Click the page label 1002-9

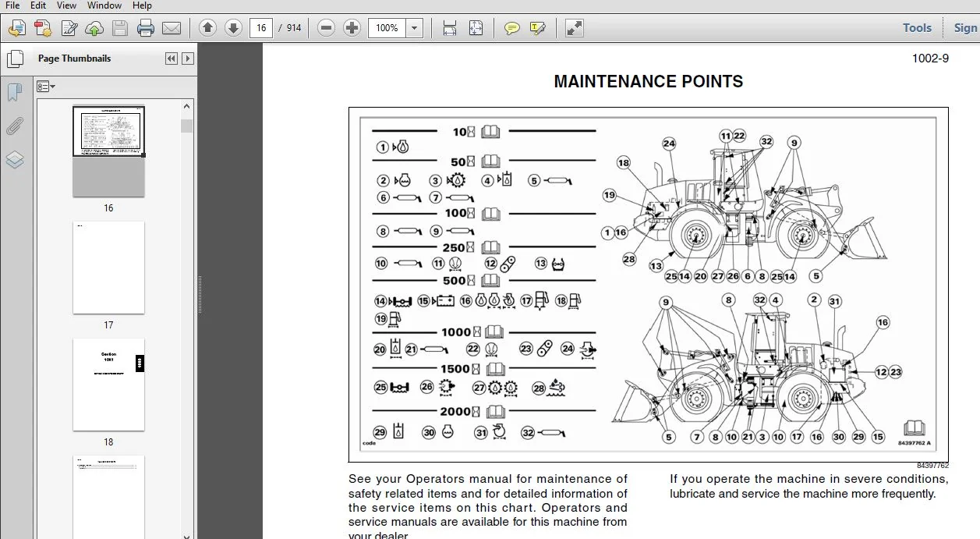[930, 58]
